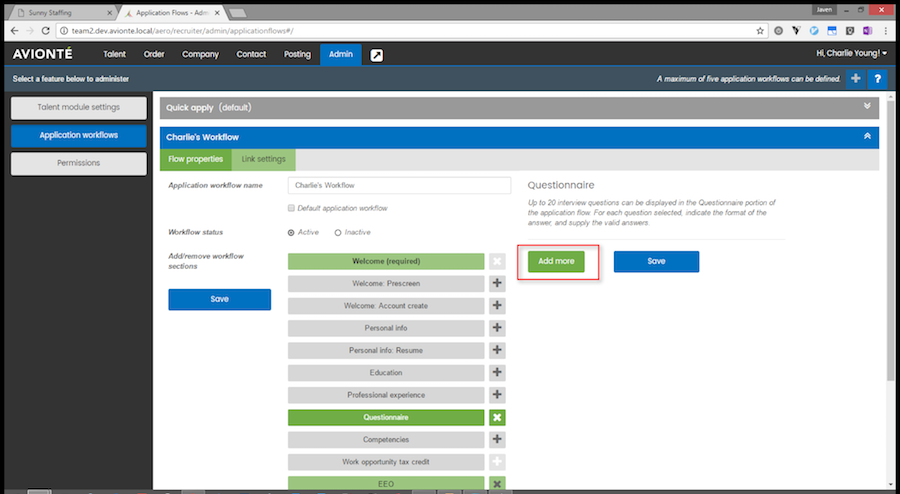Add Competencies section with plus icon
Image resolution: width=900 pixels, height=494 pixels.
[497, 439]
